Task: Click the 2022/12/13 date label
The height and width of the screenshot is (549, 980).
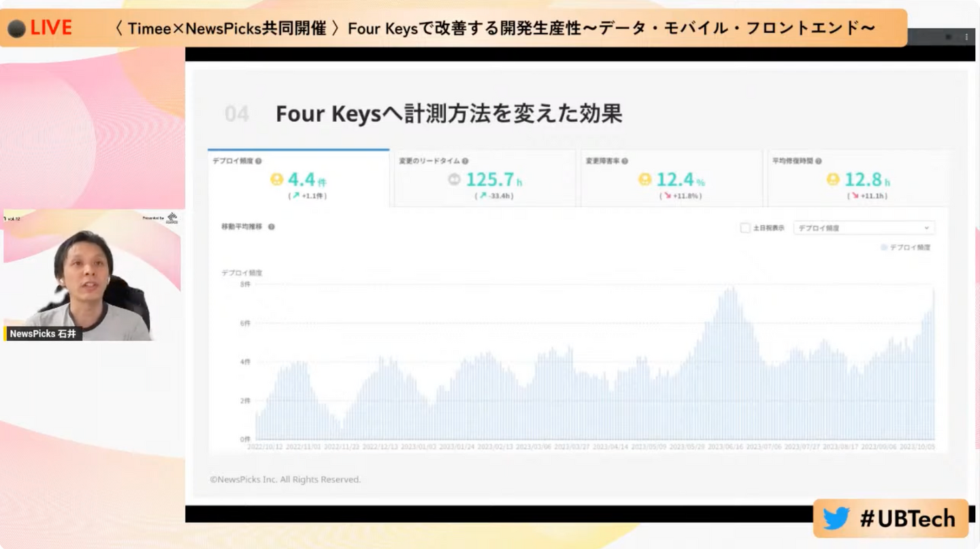Action: [x=380, y=447]
